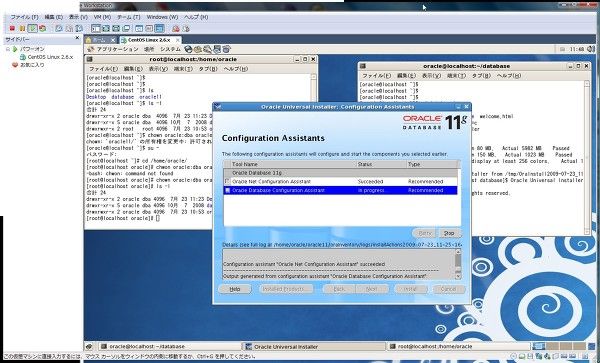Open the VM(M) menu
This screenshot has height=363, width=600.
[x=102, y=17]
